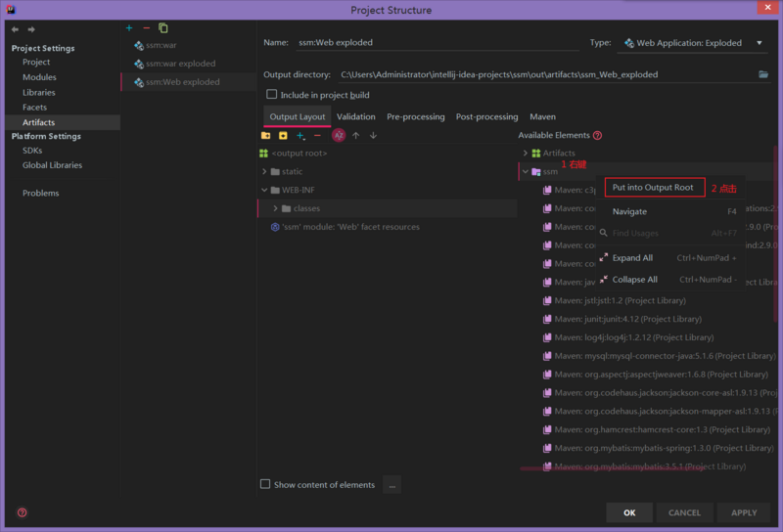Toggle Include in project build checkbox
Image resolution: width=783 pixels, height=532 pixels.
[272, 94]
